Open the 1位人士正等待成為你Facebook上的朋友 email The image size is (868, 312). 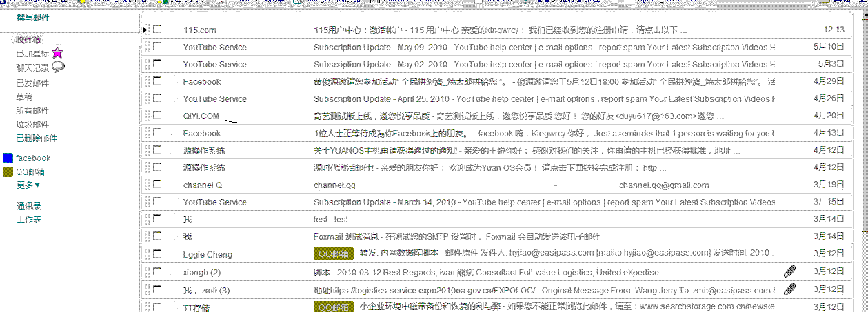[544, 133]
